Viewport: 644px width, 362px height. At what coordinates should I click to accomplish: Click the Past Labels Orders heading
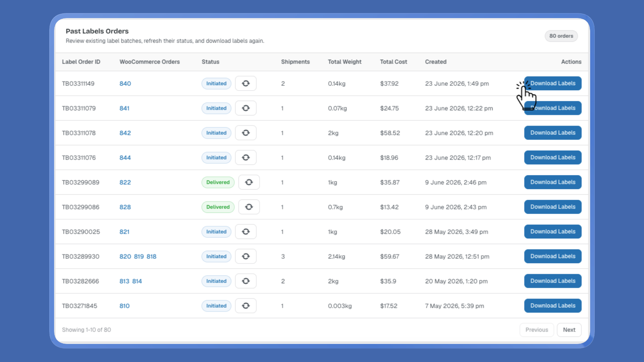[97, 31]
